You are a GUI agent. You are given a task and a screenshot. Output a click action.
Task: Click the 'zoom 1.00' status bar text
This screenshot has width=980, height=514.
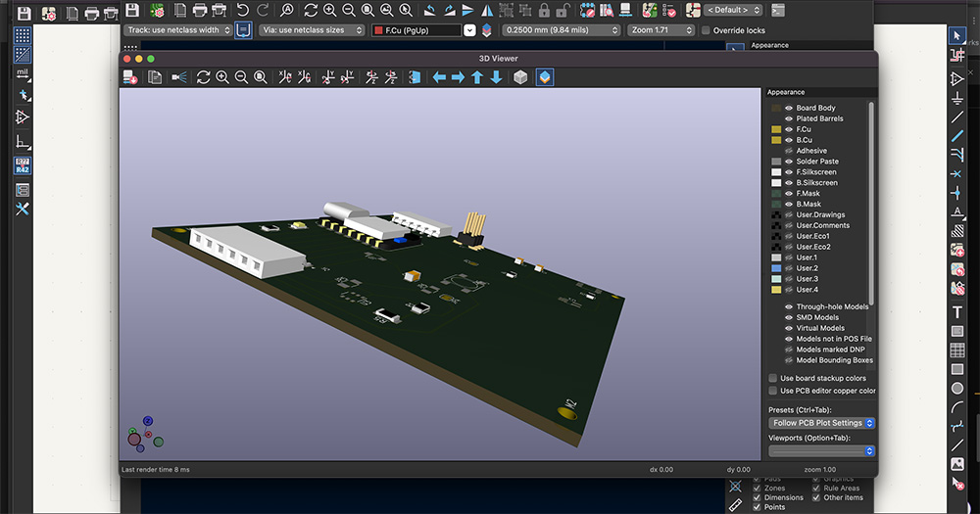coord(819,470)
